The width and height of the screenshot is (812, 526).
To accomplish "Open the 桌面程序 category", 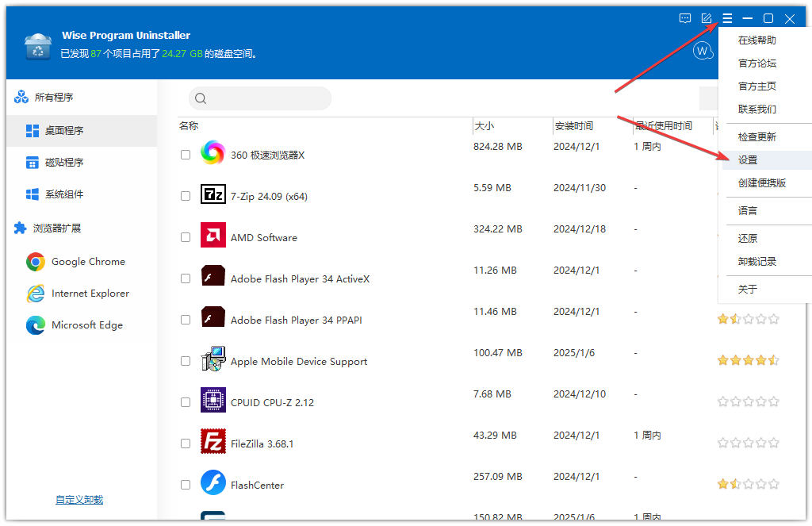I will 63,130.
